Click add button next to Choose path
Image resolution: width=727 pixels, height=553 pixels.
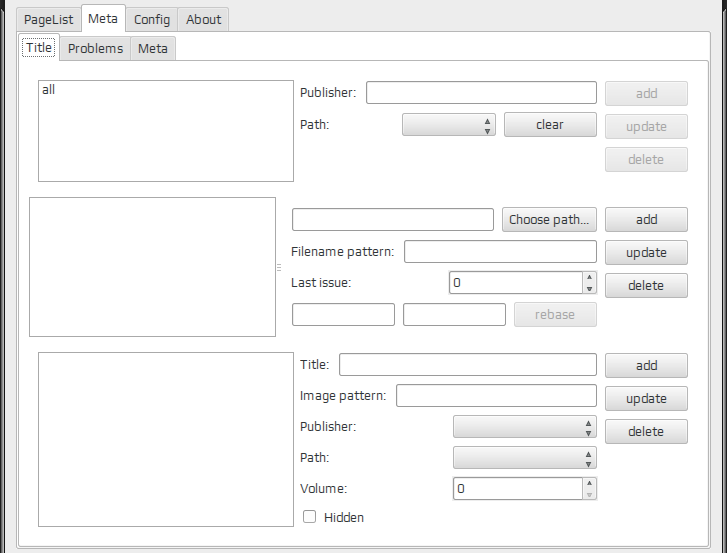point(646,219)
